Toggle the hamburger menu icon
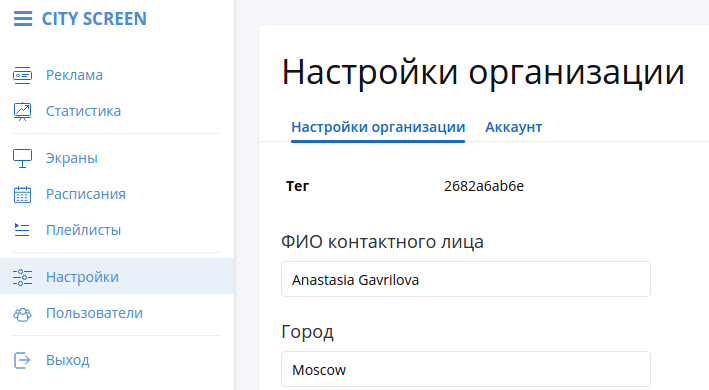709x390 pixels. pyautogui.click(x=23, y=19)
